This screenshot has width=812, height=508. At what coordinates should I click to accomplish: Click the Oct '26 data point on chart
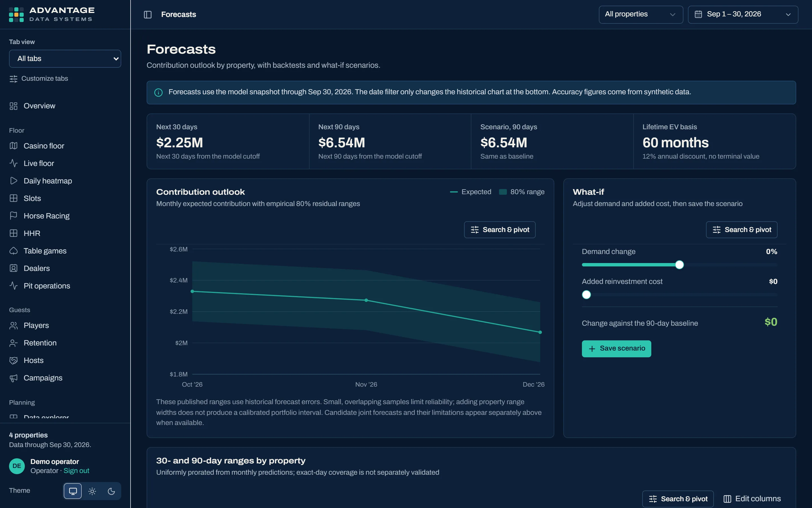click(x=192, y=291)
